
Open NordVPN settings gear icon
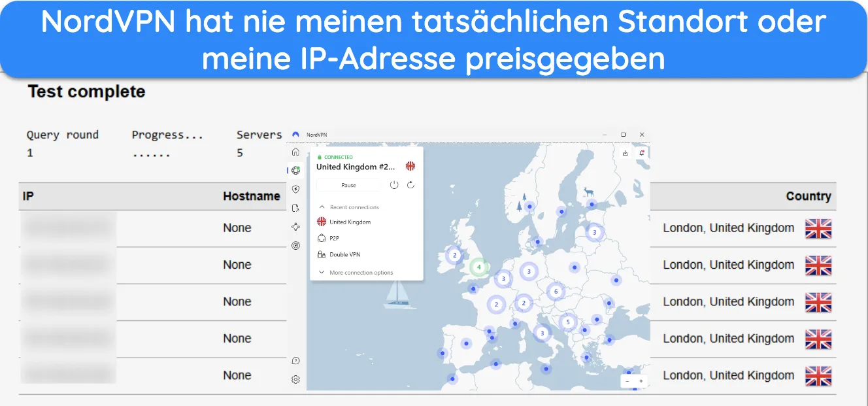coord(295,379)
